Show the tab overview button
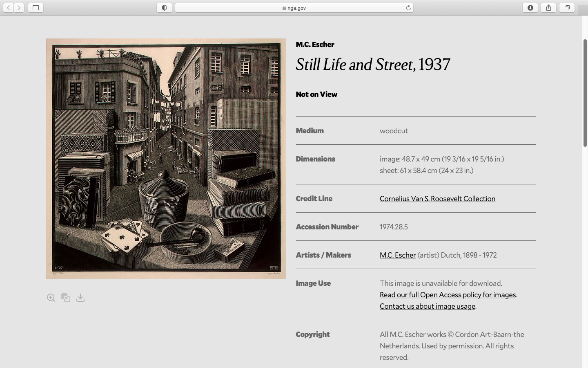The image size is (588, 368). [x=567, y=8]
